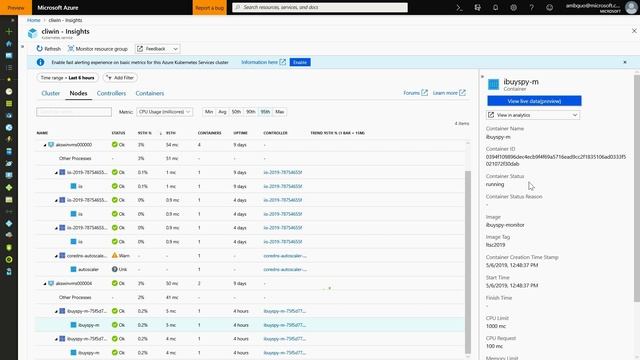Click the cliwin Kubernetes service cube icon
The height and width of the screenshot is (360, 640).
point(32,33)
